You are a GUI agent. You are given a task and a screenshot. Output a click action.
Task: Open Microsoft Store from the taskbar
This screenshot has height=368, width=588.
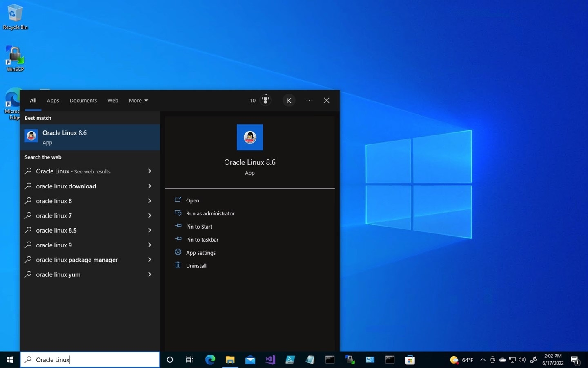[x=410, y=360]
